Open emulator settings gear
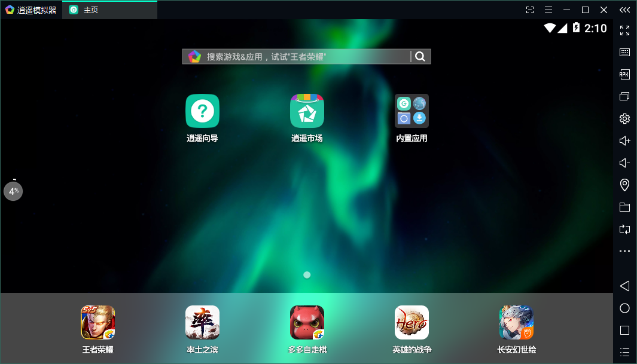 (x=624, y=118)
